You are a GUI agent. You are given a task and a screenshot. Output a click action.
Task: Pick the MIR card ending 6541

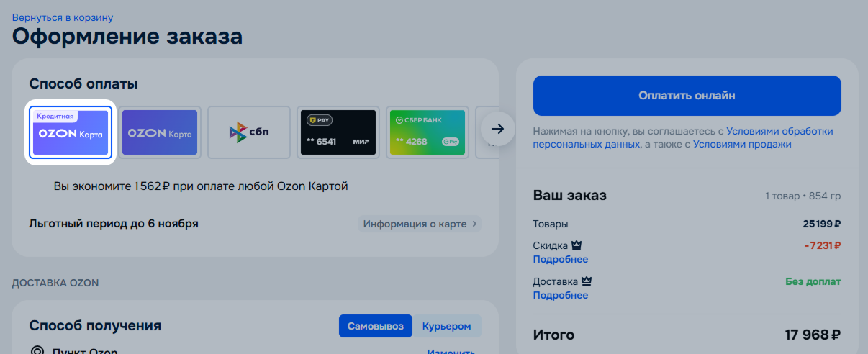338,132
